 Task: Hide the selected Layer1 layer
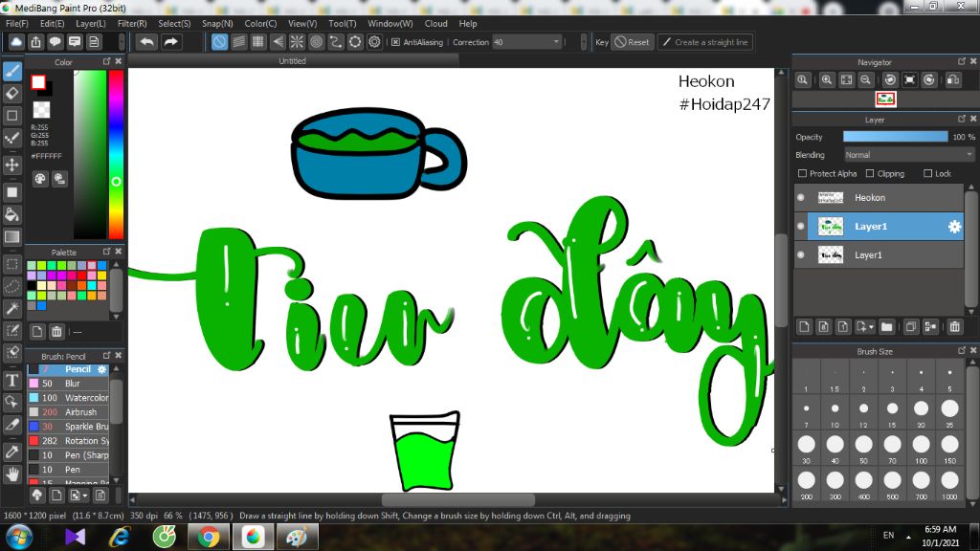801,226
